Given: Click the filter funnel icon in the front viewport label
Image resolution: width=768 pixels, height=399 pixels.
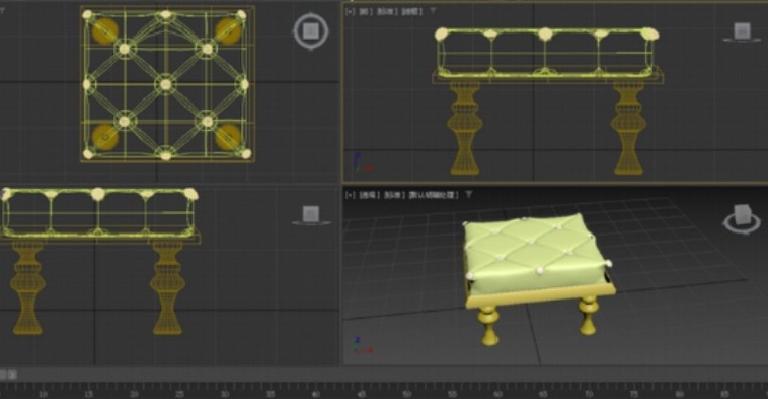Looking at the screenshot, I should click(x=433, y=10).
